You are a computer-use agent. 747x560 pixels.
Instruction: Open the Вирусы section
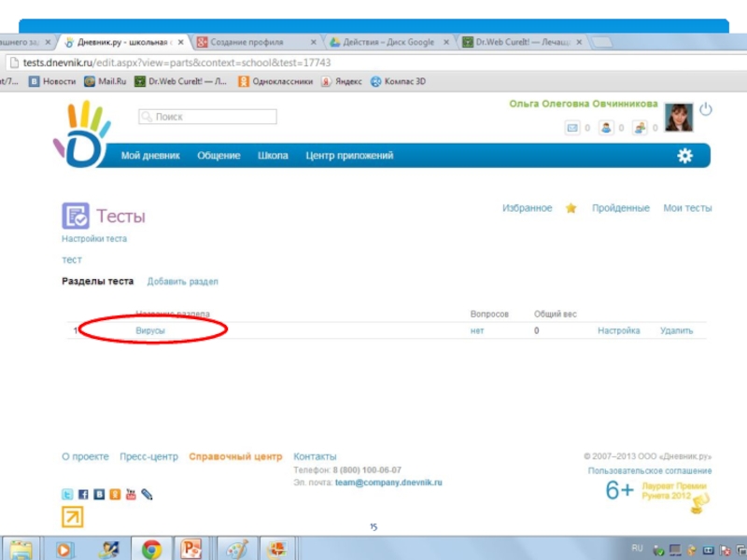pos(150,330)
